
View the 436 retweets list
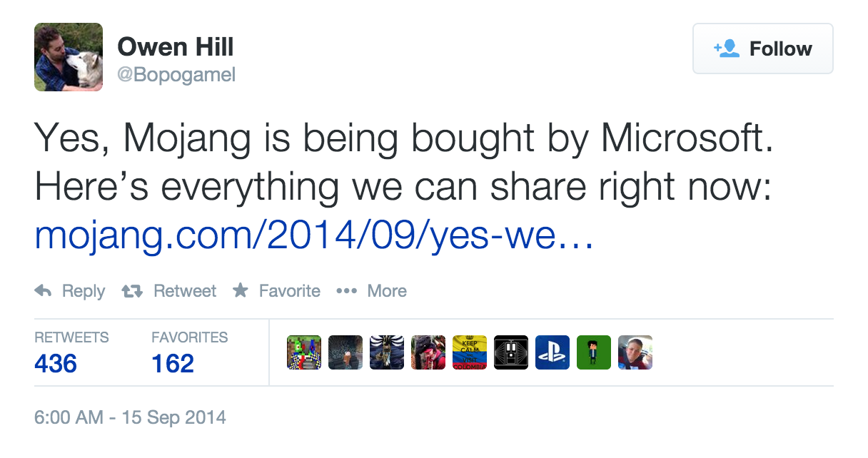(x=56, y=364)
